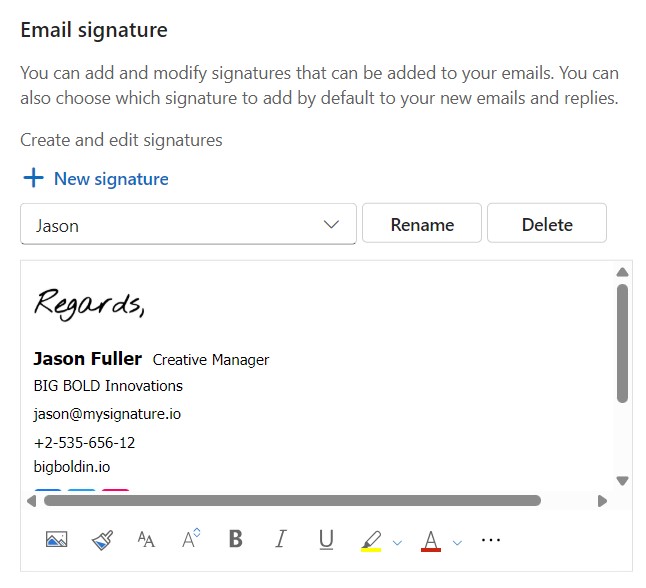646x588 pixels.
Task: Click Create and edit signatures label
Action: (121, 140)
